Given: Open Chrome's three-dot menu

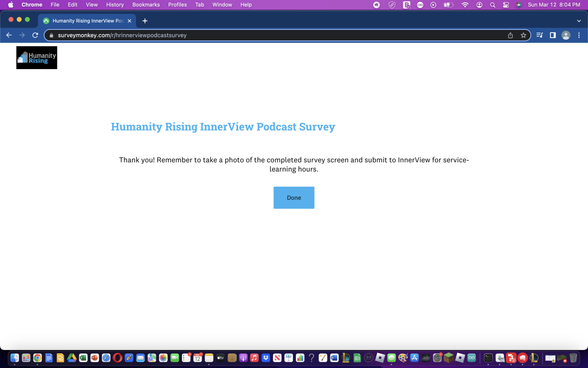Looking at the screenshot, I should [579, 35].
